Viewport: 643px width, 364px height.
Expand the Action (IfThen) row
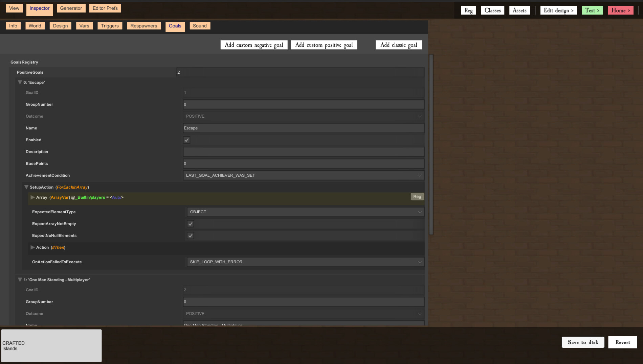pos(32,247)
